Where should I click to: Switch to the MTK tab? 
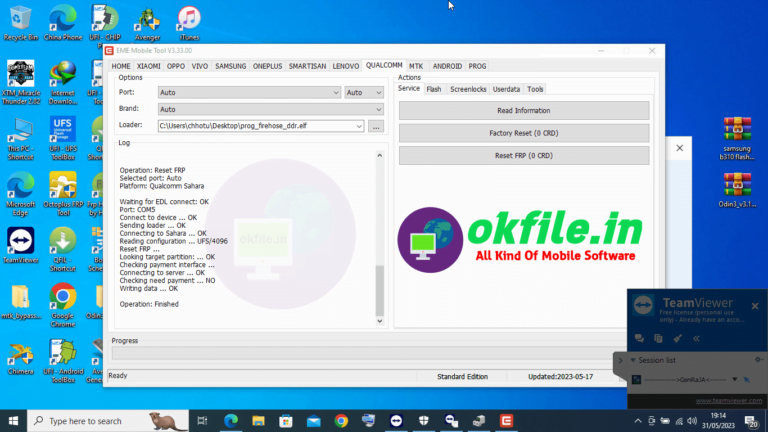pyautogui.click(x=416, y=66)
